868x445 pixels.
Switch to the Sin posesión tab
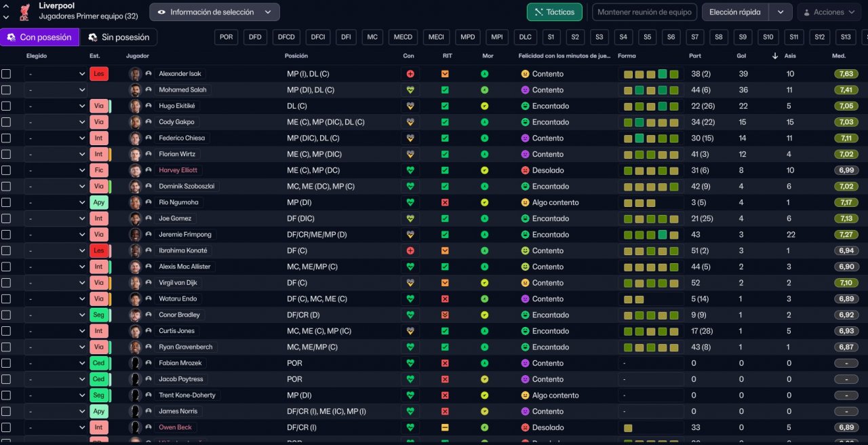119,37
